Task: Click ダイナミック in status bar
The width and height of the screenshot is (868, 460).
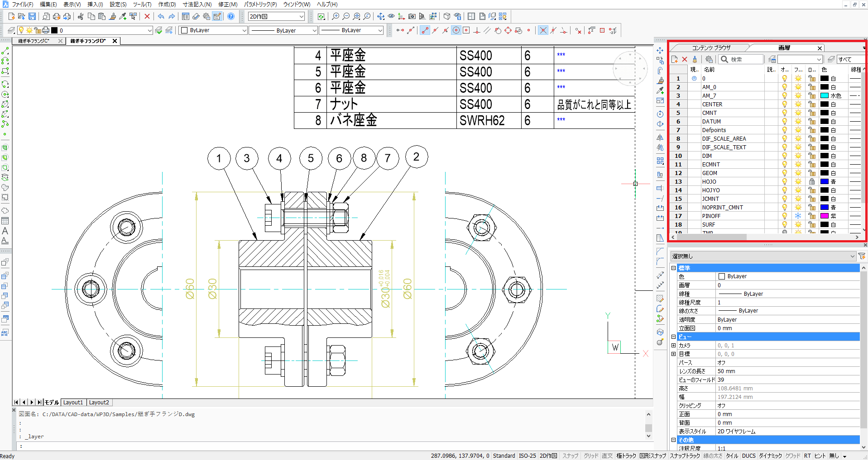Action: coord(770,455)
